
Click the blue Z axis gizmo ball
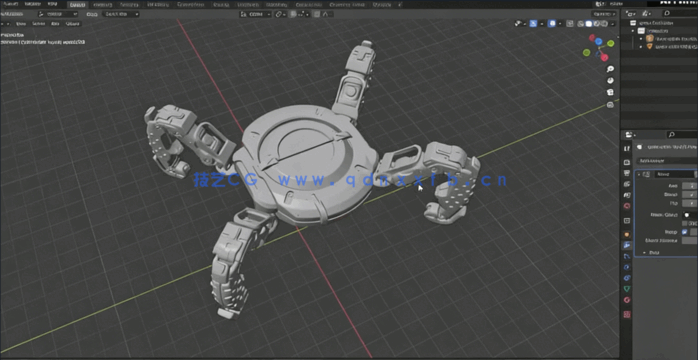tap(599, 42)
